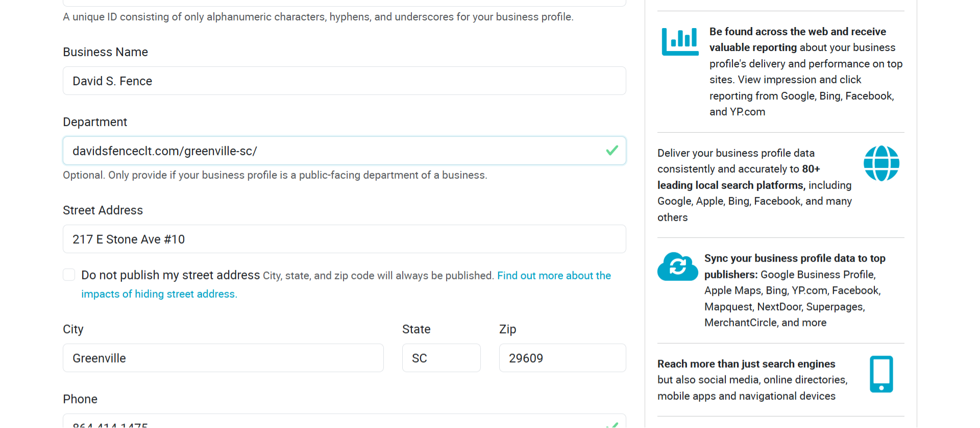Click the Zip code field

pyautogui.click(x=562, y=358)
